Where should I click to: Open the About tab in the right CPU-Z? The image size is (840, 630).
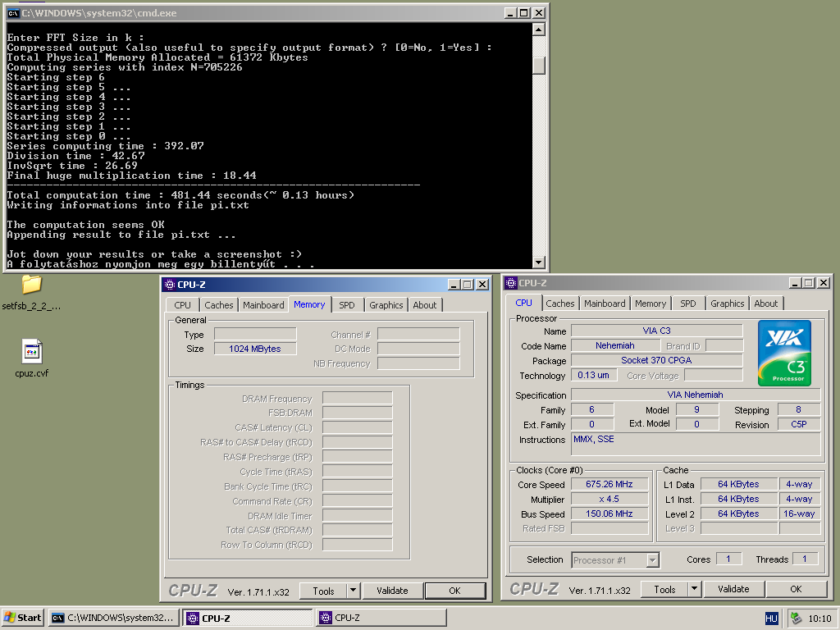tap(766, 304)
